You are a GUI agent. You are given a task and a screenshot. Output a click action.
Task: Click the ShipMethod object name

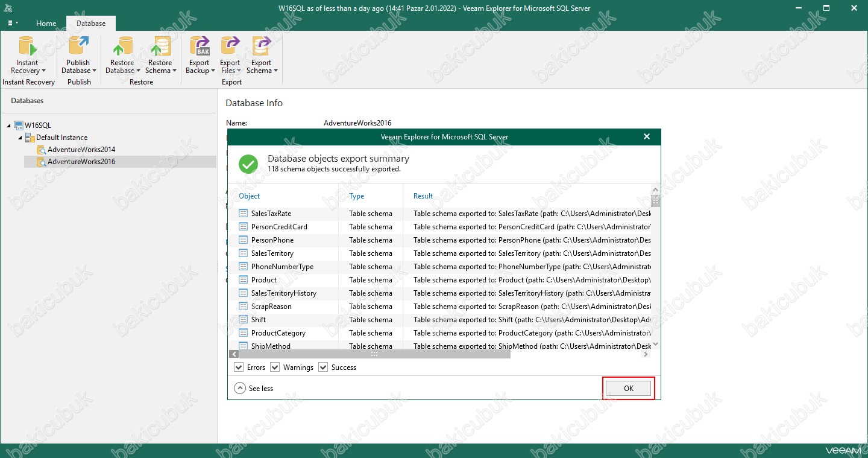point(271,346)
